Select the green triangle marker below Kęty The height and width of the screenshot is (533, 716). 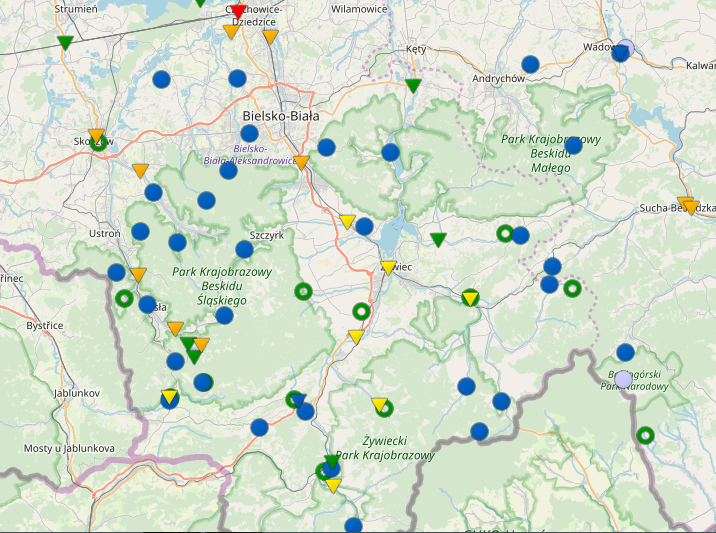coord(413,85)
